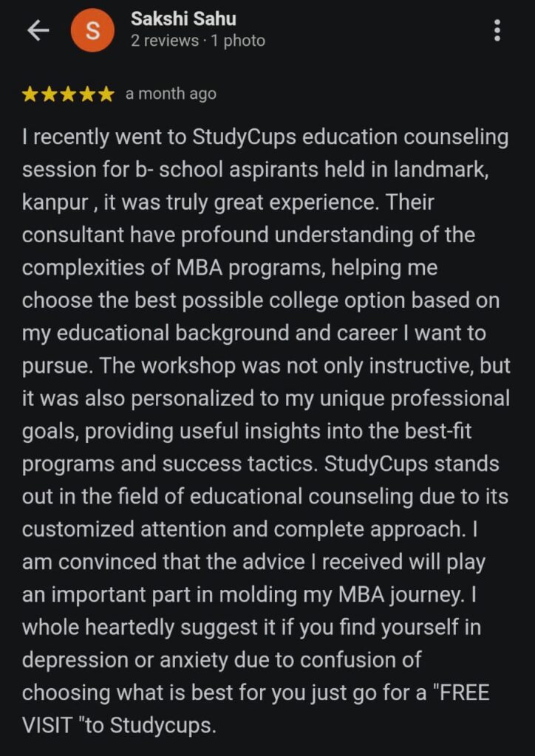Tap the orange S profile avatar
Screen dimensions: 535x756
[91, 30]
